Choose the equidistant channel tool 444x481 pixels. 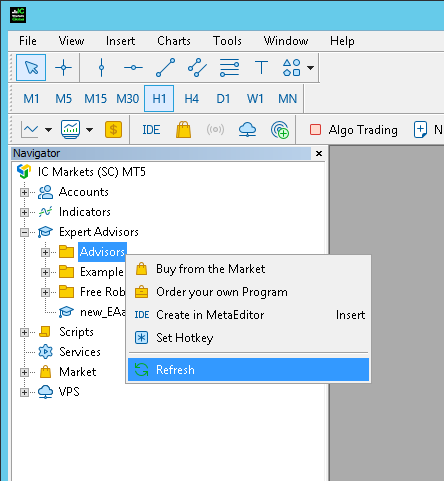197,68
